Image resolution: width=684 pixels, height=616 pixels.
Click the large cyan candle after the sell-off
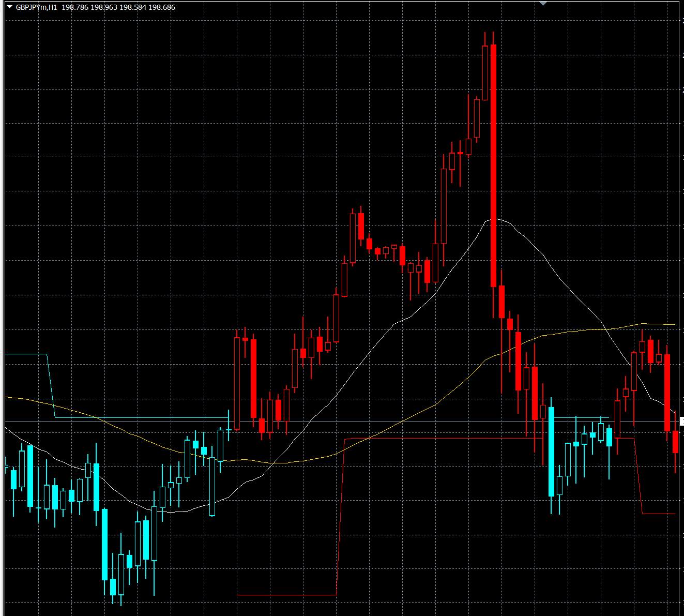(551, 451)
